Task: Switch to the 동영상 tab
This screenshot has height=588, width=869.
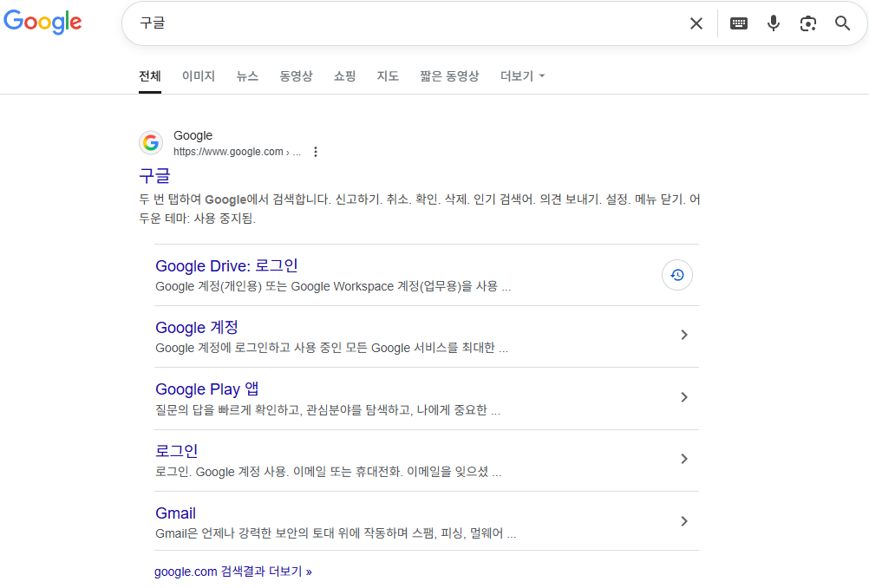Action: pyautogui.click(x=296, y=76)
